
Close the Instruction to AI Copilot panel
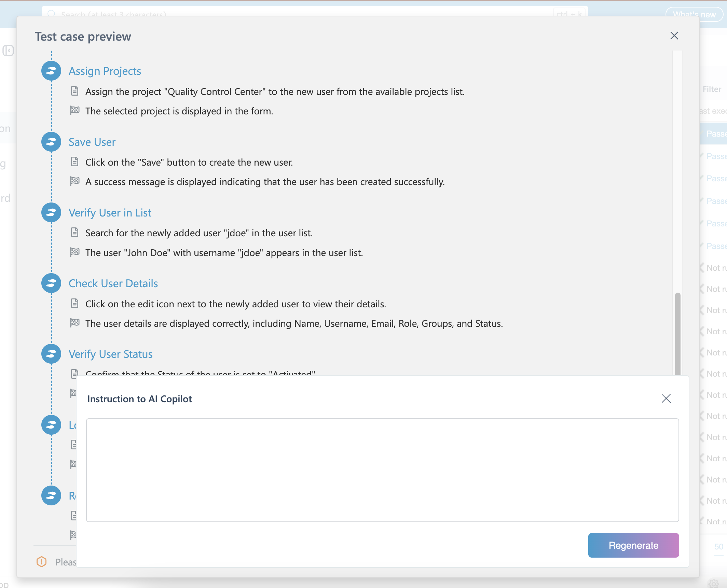pyautogui.click(x=666, y=398)
